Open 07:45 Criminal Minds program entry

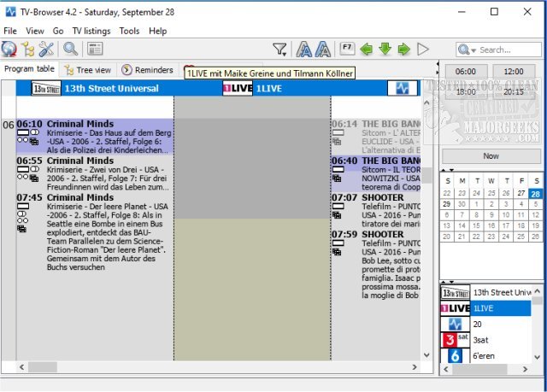pyautogui.click(x=95, y=233)
